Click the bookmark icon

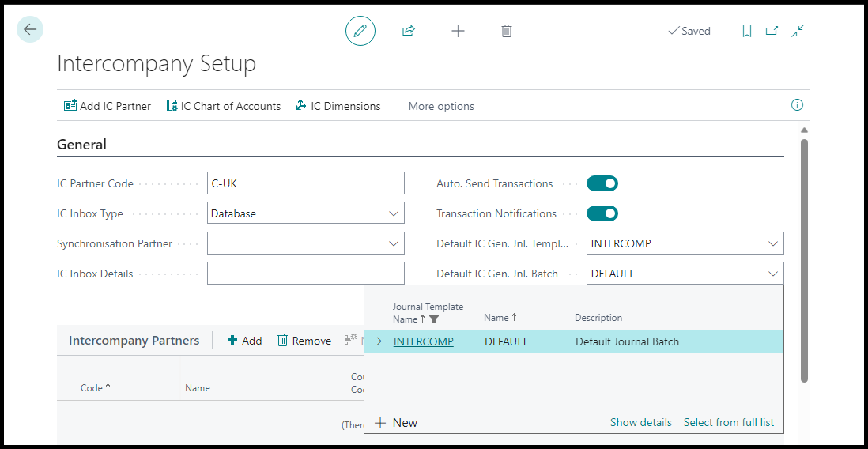coord(747,31)
